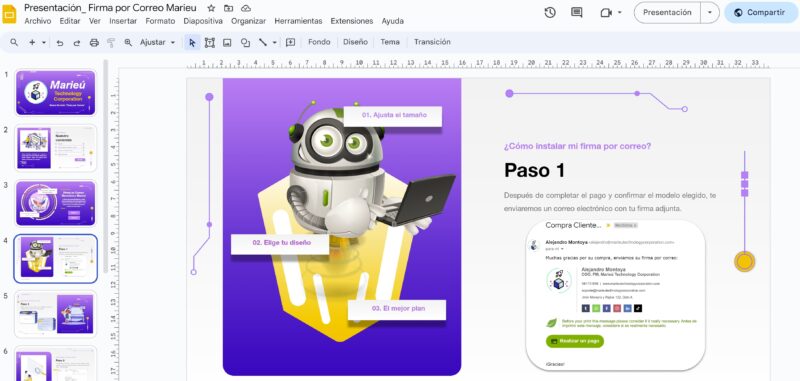Star the presentation title
Image resolution: width=800 pixels, height=381 pixels.
pyautogui.click(x=211, y=8)
